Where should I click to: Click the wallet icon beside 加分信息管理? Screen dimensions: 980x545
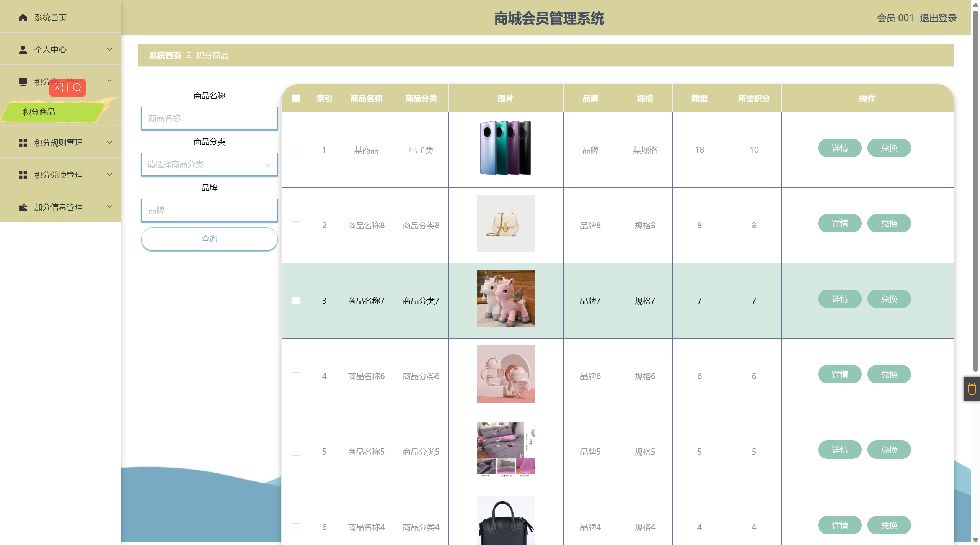click(x=23, y=207)
